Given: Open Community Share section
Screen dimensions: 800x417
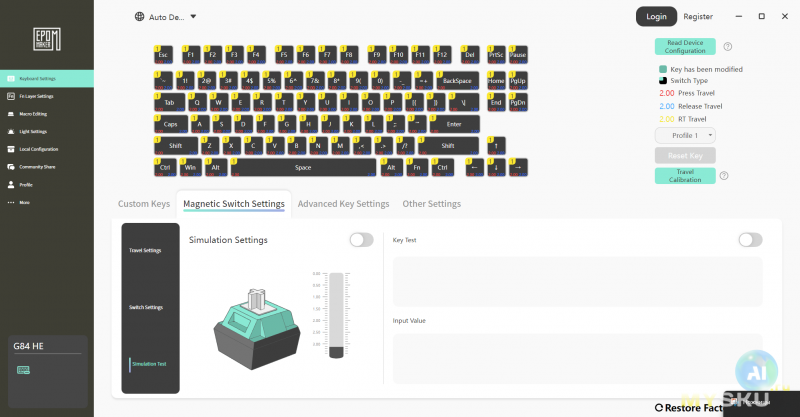Looking at the screenshot, I should click(46, 167).
